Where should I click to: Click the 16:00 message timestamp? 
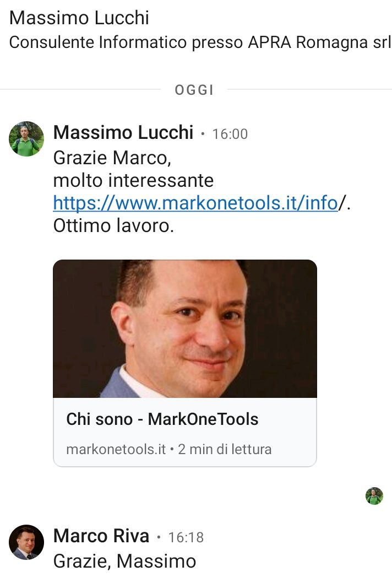[x=230, y=134]
